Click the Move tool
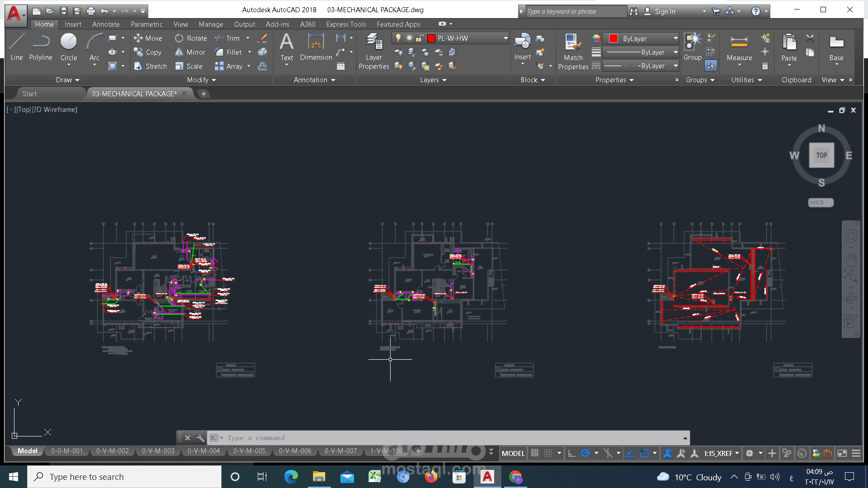Viewport: 868px width, 488px height. 148,38
